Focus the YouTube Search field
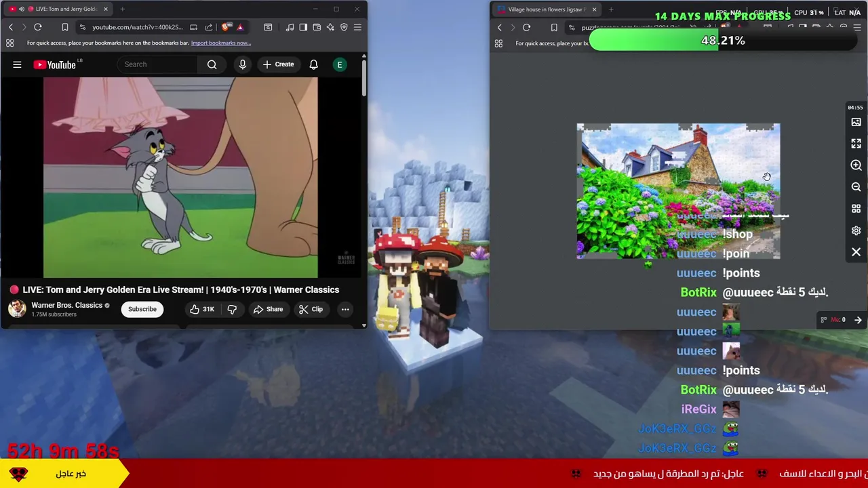Screen dimensions: 868x488 tap(157, 64)
